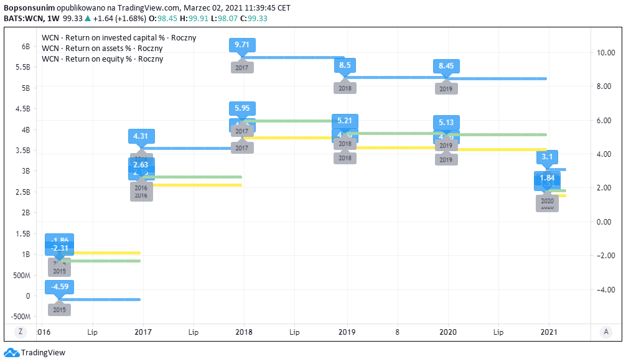The height and width of the screenshot is (364, 626).
Task: Click gray 2017 tag beneath the 9.71 marker
Action: pyautogui.click(x=242, y=67)
